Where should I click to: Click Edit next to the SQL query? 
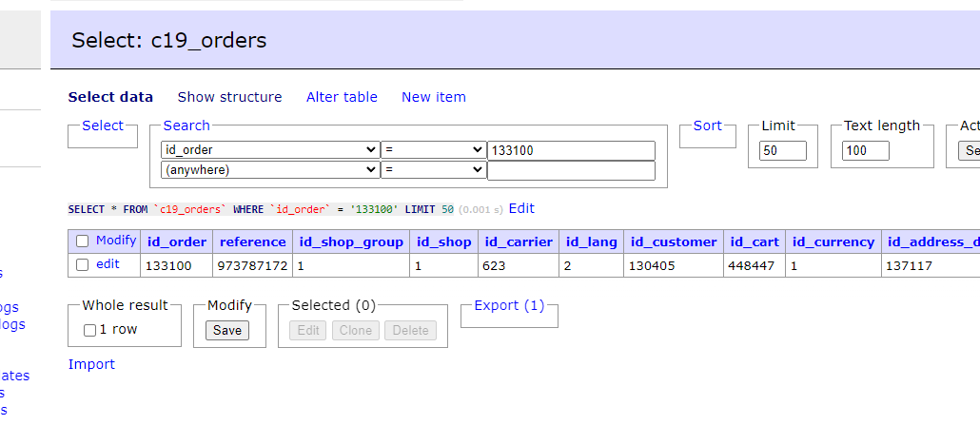click(x=521, y=208)
